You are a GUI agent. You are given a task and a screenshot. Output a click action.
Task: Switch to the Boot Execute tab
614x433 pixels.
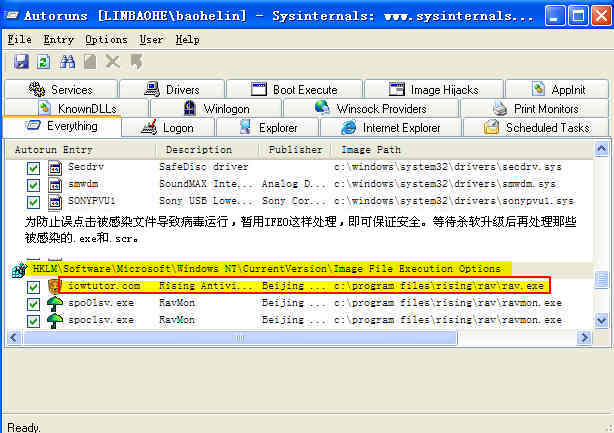click(294, 89)
